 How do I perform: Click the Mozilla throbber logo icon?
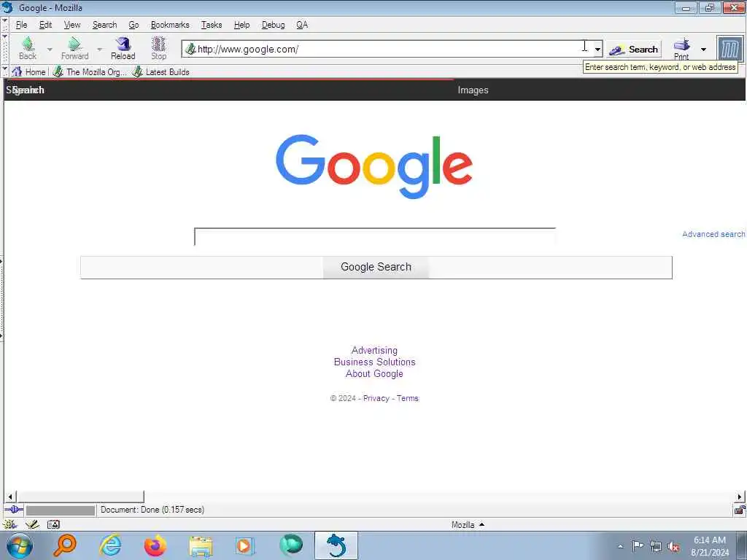pyautogui.click(x=729, y=49)
